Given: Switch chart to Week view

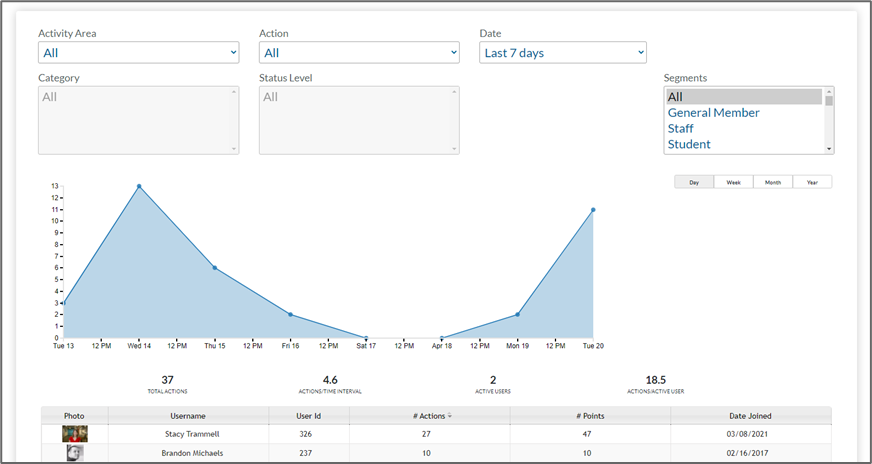Looking at the screenshot, I should pos(733,182).
